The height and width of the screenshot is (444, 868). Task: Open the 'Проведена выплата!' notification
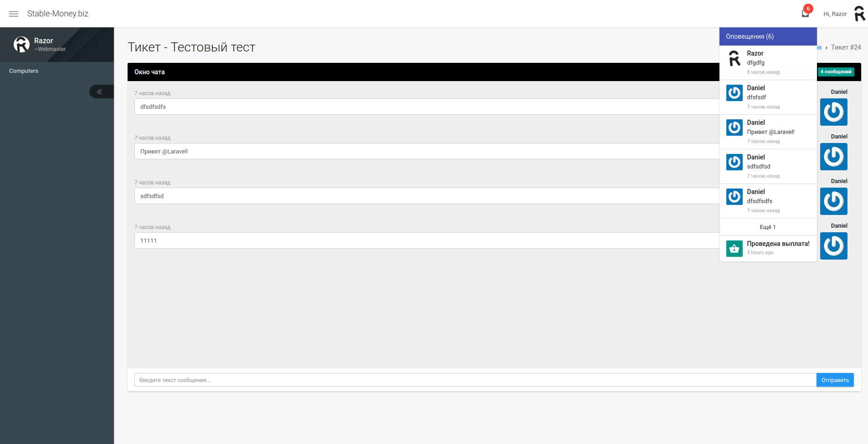pos(778,244)
